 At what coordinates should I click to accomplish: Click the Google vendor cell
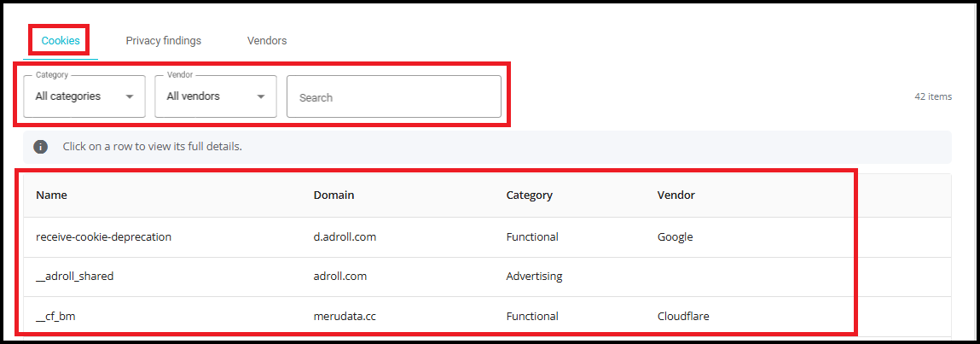pyautogui.click(x=675, y=237)
